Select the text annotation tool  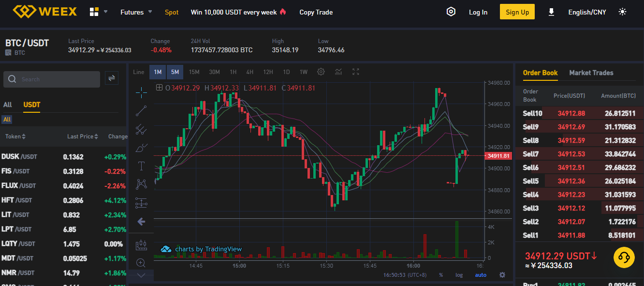pos(141,166)
